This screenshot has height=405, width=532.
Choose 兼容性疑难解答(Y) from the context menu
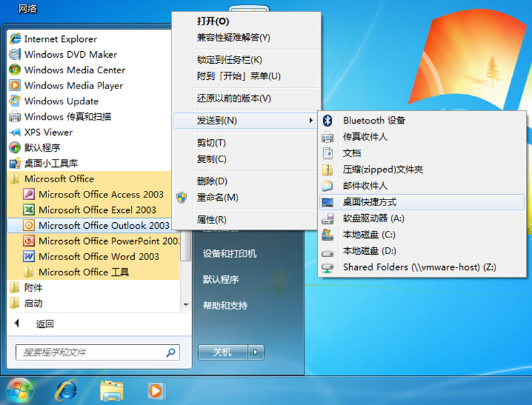click(x=247, y=37)
